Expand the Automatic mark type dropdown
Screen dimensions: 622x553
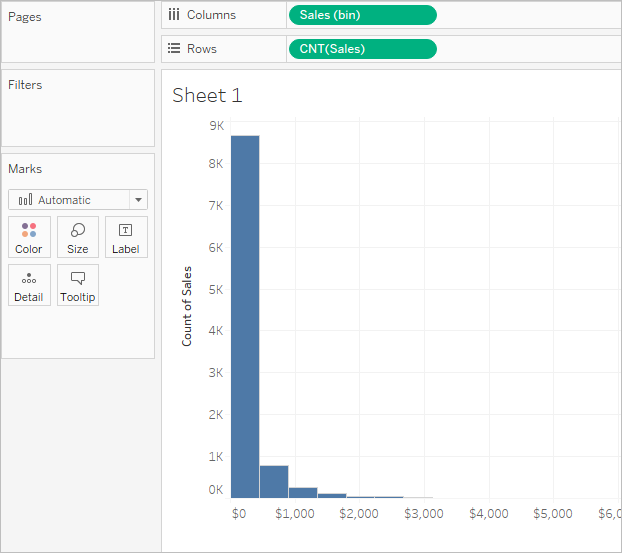138,200
